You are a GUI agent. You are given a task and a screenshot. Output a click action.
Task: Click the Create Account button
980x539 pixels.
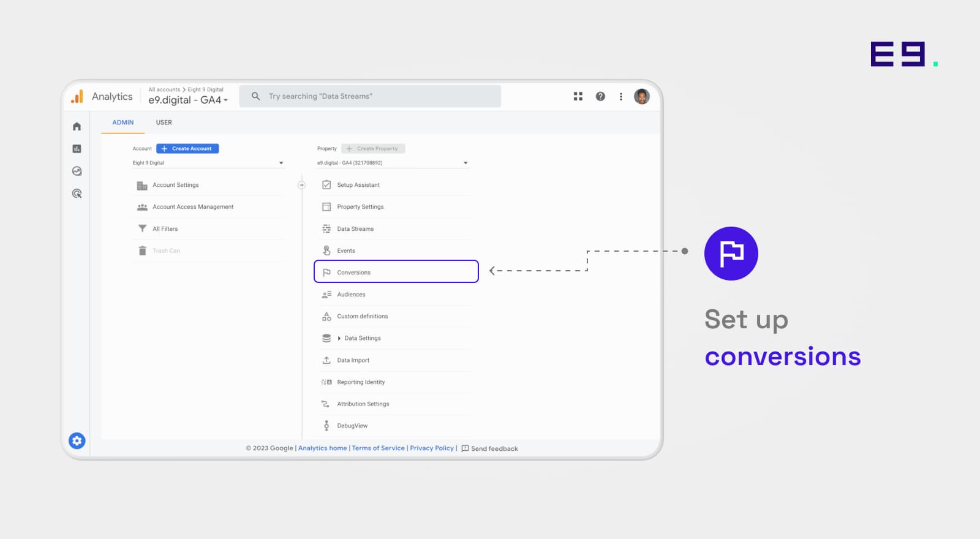(x=187, y=148)
